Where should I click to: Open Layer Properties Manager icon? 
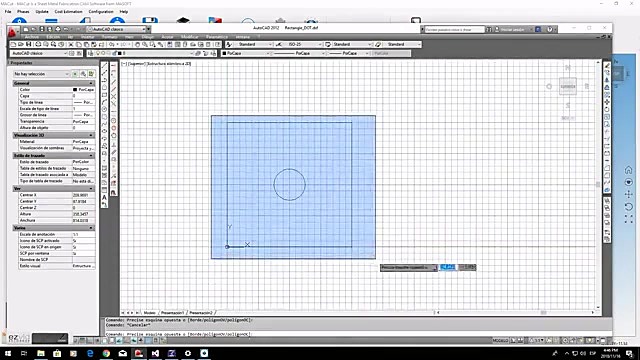(91, 53)
